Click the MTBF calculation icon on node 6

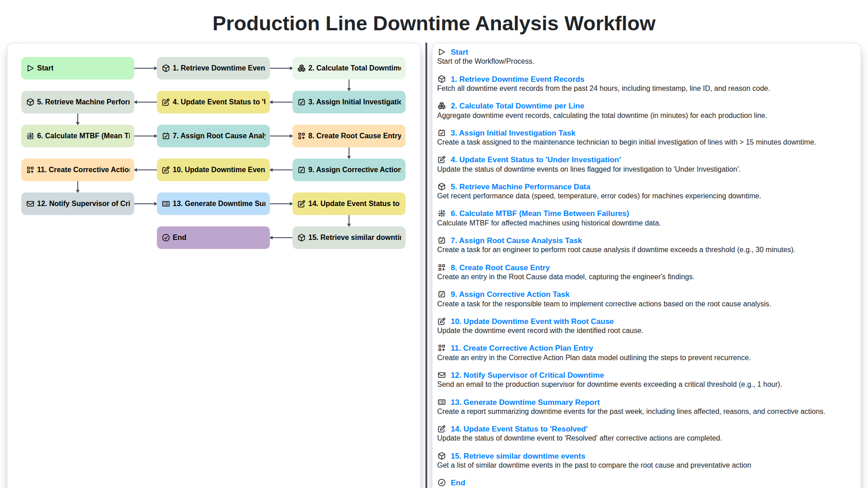30,136
